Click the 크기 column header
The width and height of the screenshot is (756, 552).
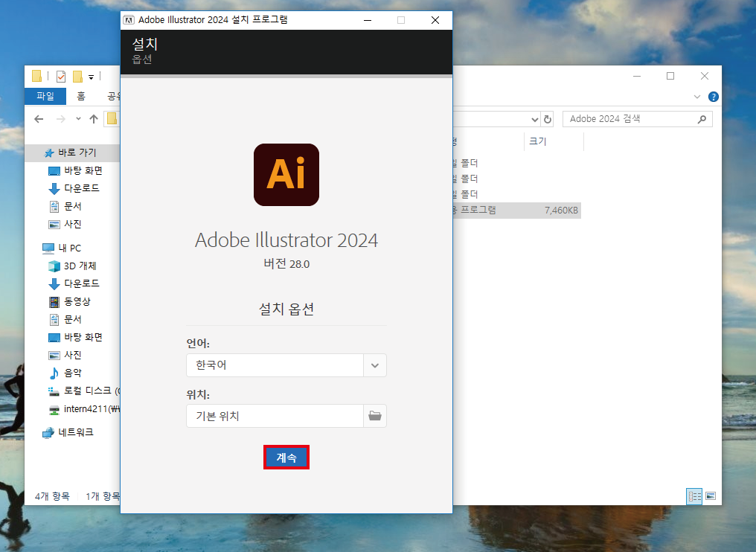[554, 141]
